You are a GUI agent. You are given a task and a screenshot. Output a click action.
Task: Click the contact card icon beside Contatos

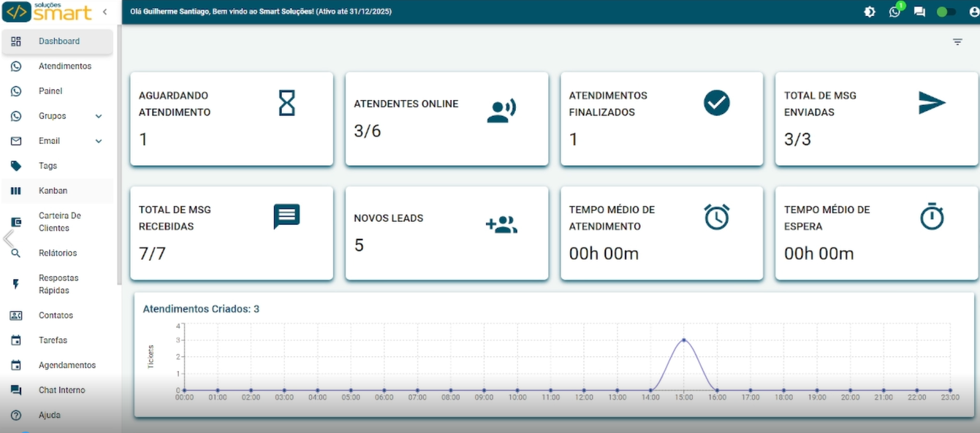point(16,315)
